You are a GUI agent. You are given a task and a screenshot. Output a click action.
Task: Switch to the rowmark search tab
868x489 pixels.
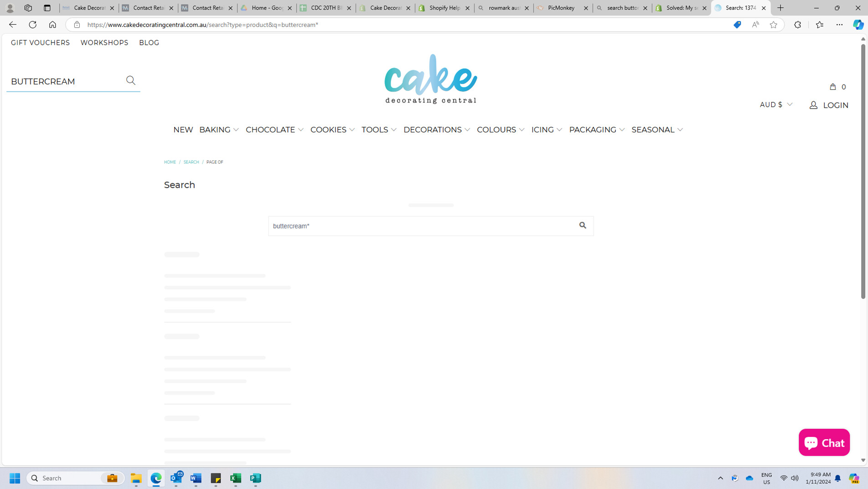pyautogui.click(x=504, y=8)
